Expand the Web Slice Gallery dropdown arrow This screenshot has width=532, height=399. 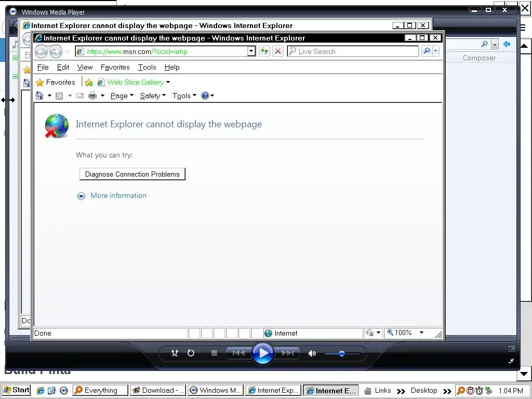pyautogui.click(x=168, y=82)
